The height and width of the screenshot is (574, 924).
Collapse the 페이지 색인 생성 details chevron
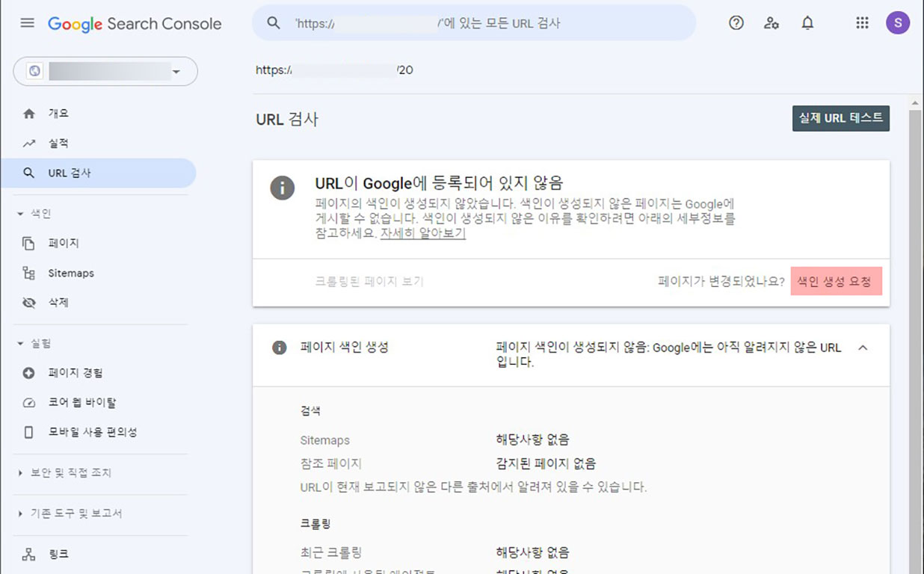[x=863, y=348]
